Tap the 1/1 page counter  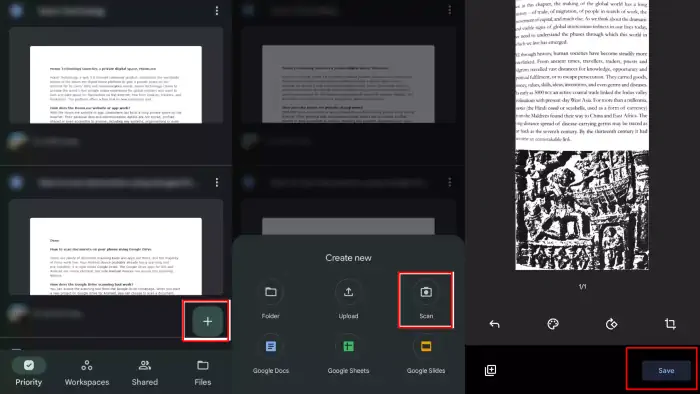tap(582, 286)
